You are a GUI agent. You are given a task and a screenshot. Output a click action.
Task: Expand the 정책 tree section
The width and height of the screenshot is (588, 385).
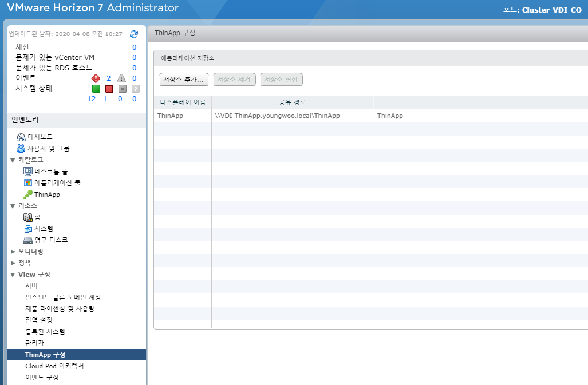point(13,263)
